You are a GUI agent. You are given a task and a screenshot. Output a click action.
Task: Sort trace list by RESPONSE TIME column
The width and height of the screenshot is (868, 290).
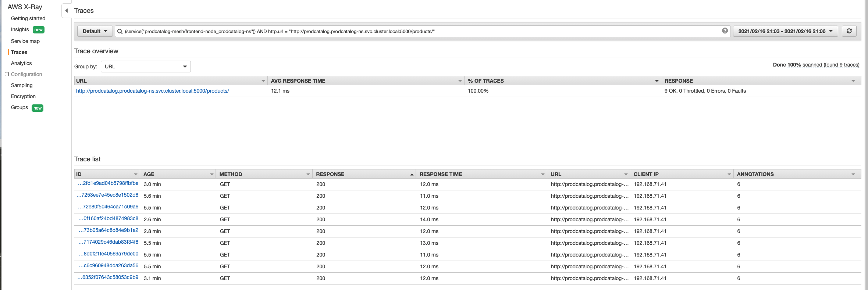pyautogui.click(x=482, y=174)
